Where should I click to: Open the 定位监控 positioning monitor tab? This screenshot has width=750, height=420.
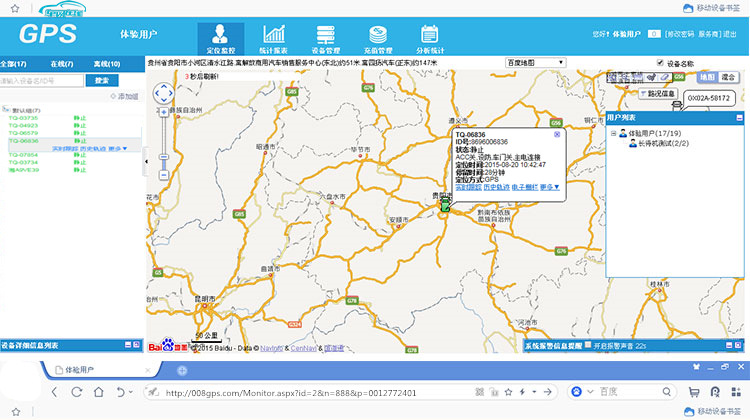(221, 39)
